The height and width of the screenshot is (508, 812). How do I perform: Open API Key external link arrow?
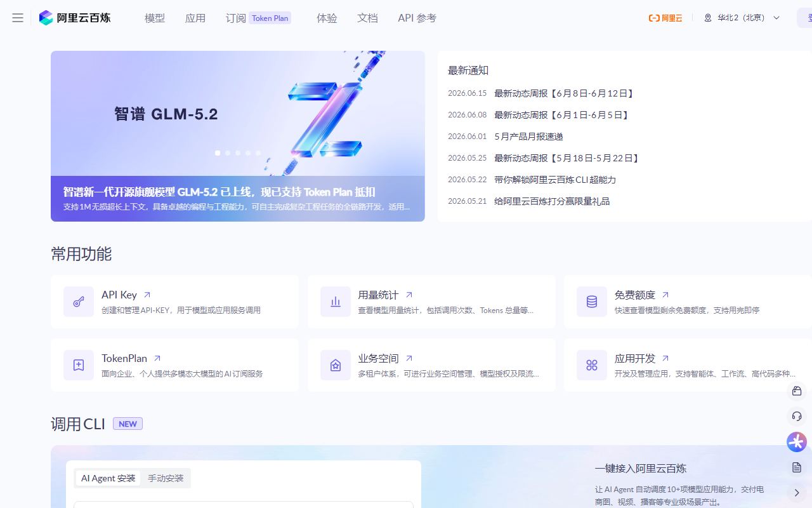point(147,295)
